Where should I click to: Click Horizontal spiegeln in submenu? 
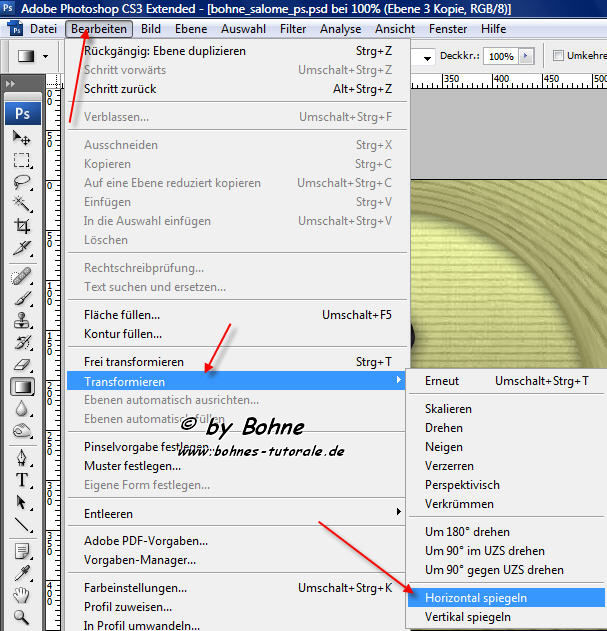(x=476, y=597)
